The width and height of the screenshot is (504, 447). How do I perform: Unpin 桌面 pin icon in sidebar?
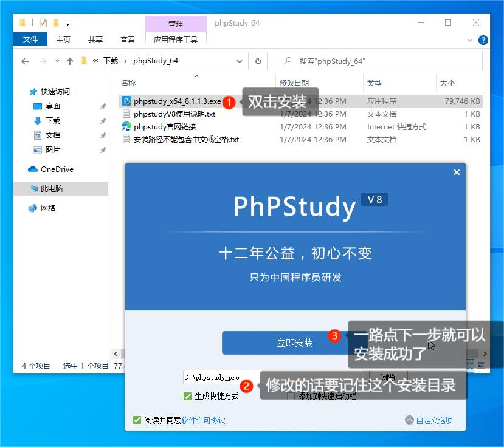click(x=103, y=106)
